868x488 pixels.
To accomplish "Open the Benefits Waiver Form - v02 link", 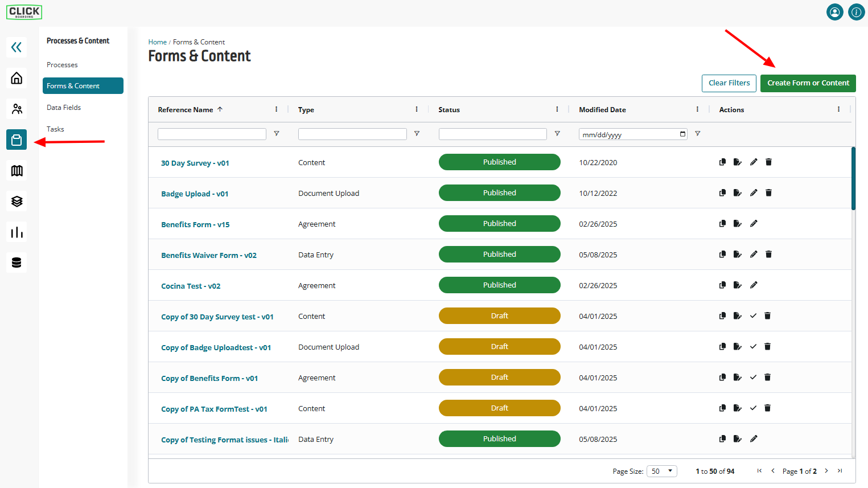I will [209, 256].
